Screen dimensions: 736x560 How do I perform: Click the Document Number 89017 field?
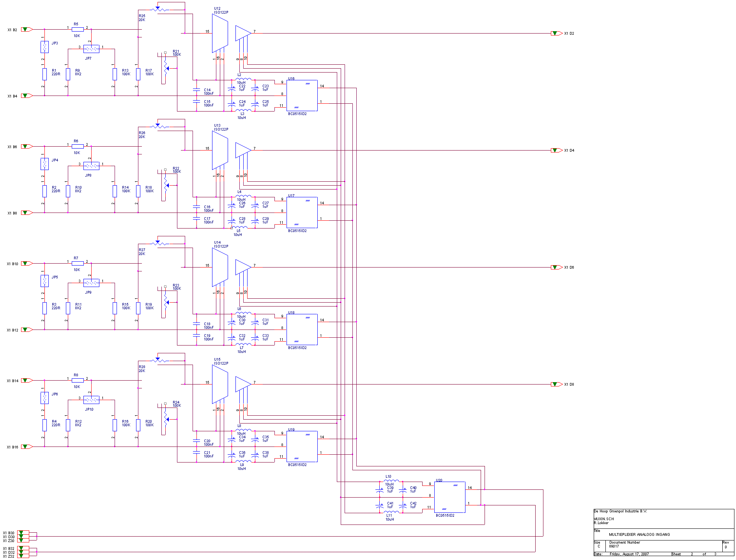coord(614,546)
